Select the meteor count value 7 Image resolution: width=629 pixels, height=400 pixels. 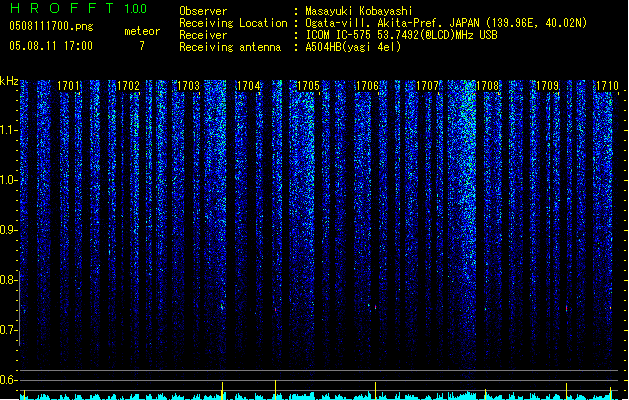pyautogui.click(x=142, y=46)
